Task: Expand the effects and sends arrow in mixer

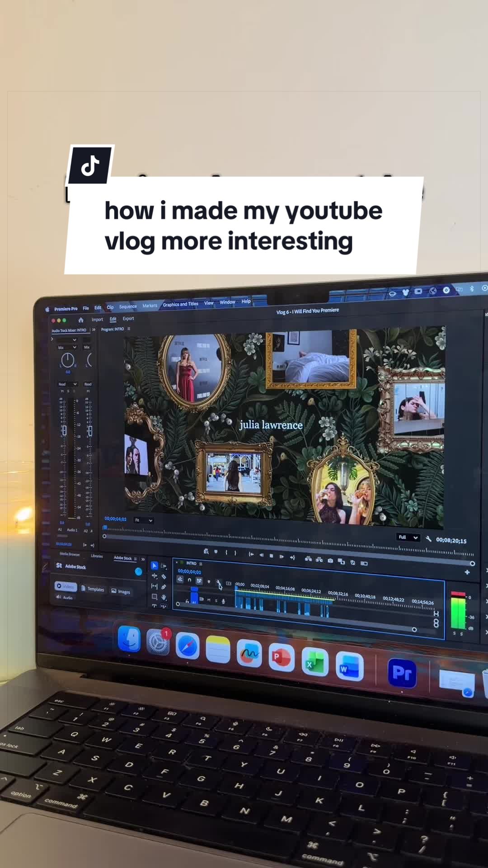Action: click(52, 339)
